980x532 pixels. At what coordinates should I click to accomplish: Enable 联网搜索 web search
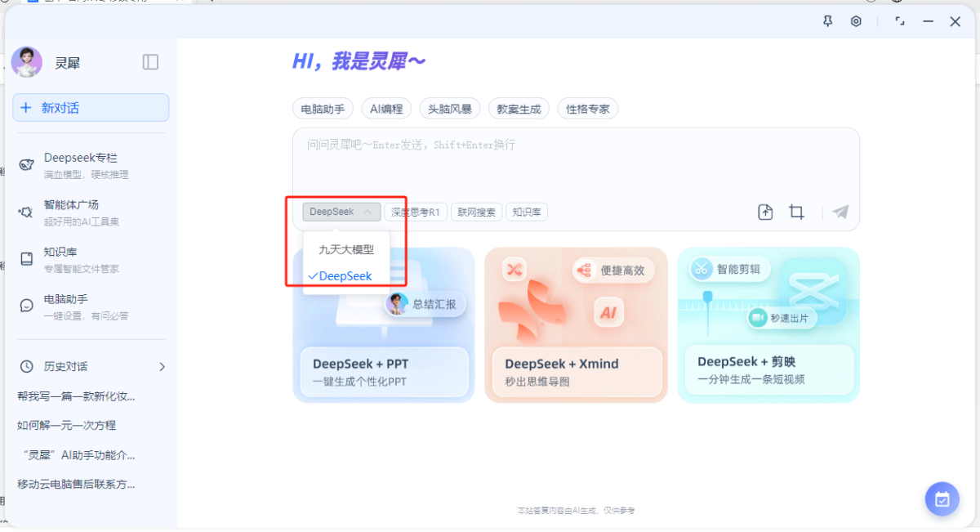[476, 212]
